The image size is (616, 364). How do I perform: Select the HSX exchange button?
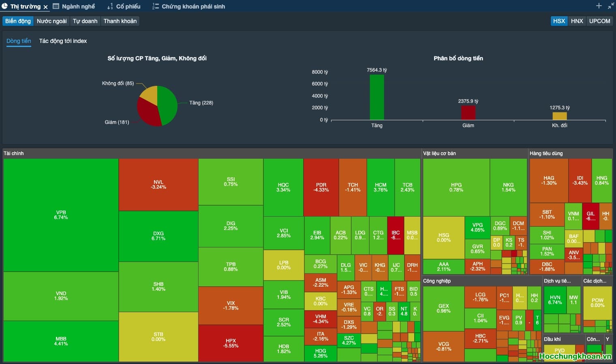559,21
